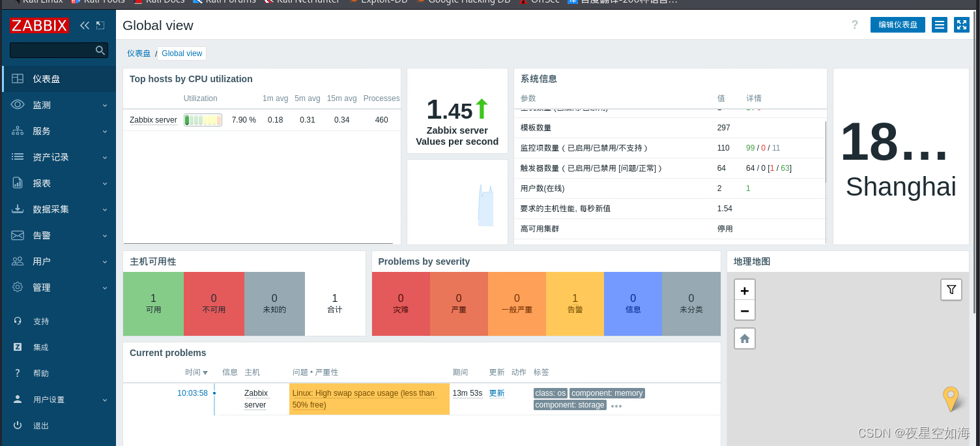This screenshot has width=980, height=446.
Task: Open the 集成 menu item
Action: [59, 347]
